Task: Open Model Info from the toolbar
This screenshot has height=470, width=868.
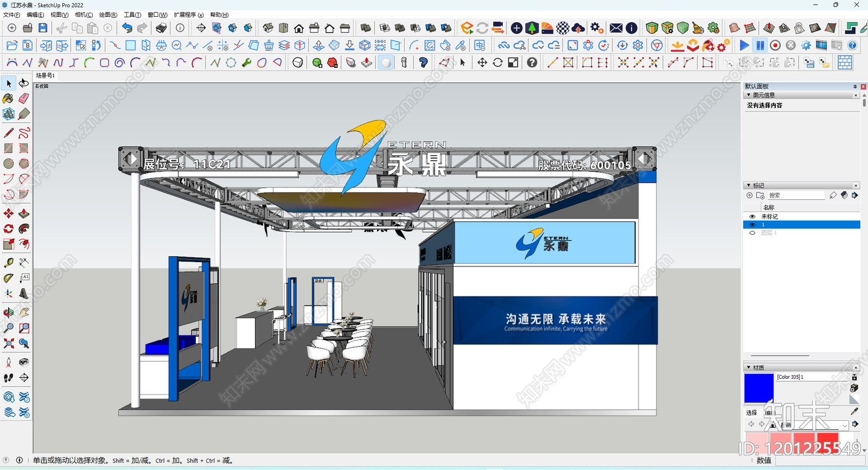Action: click(180, 28)
